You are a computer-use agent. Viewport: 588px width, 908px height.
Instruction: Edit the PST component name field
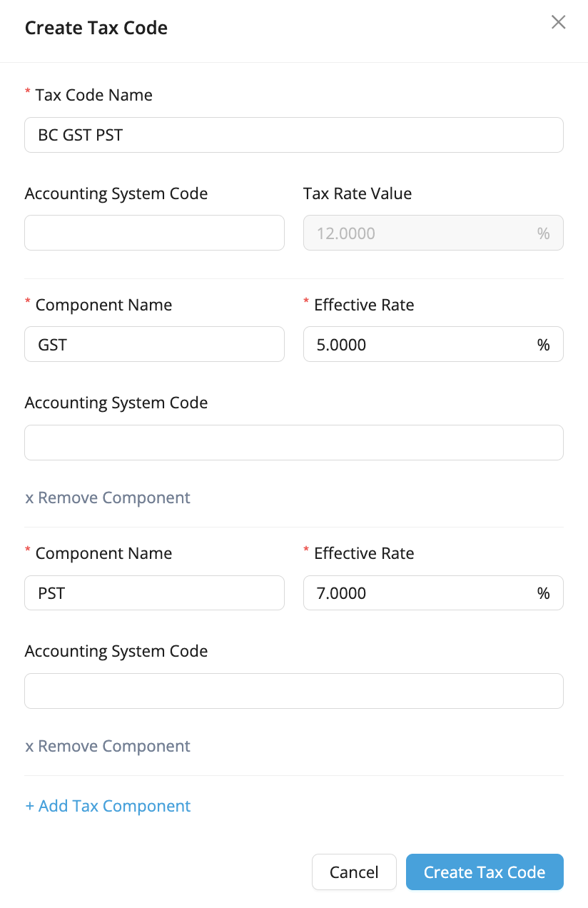[154, 593]
